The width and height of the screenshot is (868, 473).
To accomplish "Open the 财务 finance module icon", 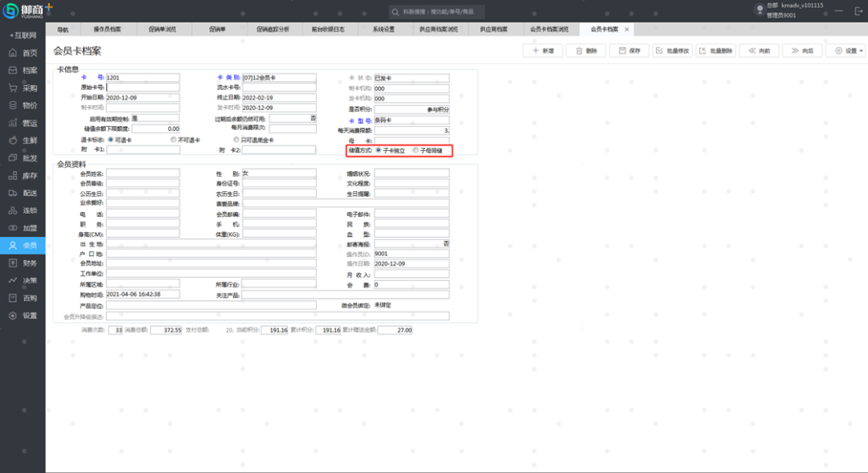I will pyautogui.click(x=13, y=263).
